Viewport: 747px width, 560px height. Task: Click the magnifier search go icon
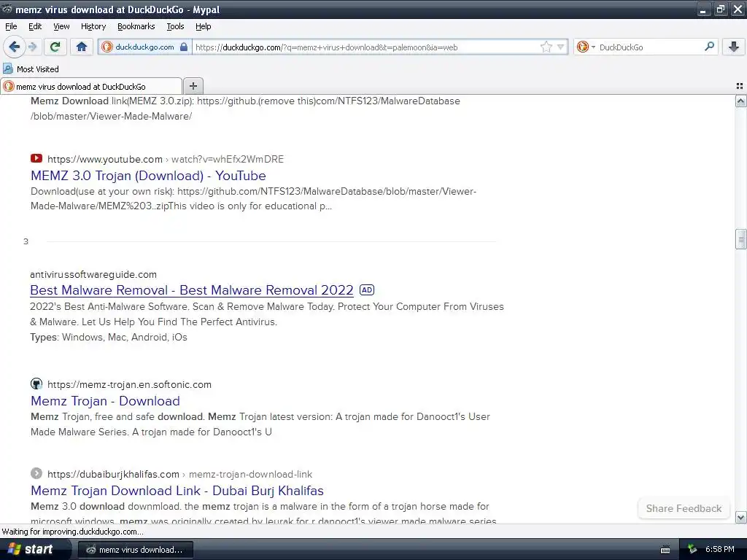(709, 47)
